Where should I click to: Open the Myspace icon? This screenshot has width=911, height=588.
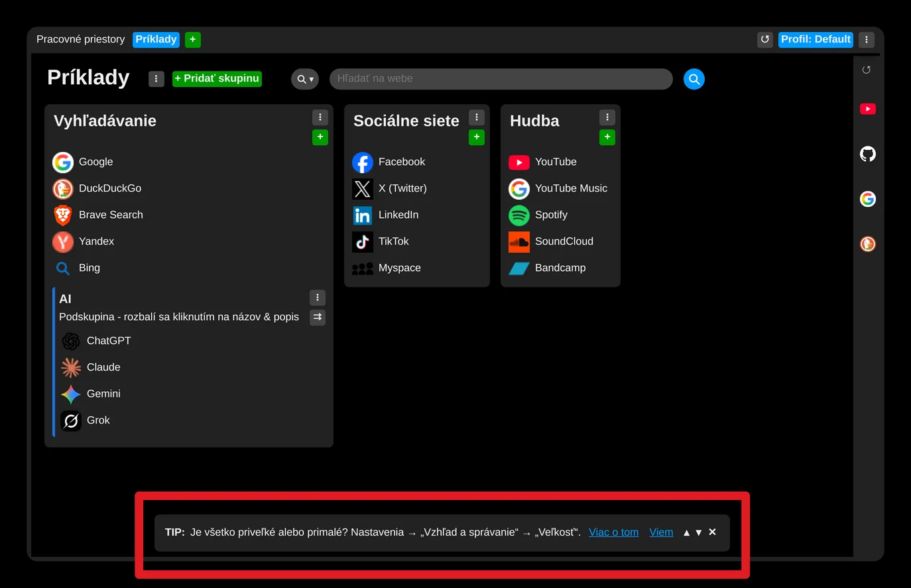[x=363, y=268]
